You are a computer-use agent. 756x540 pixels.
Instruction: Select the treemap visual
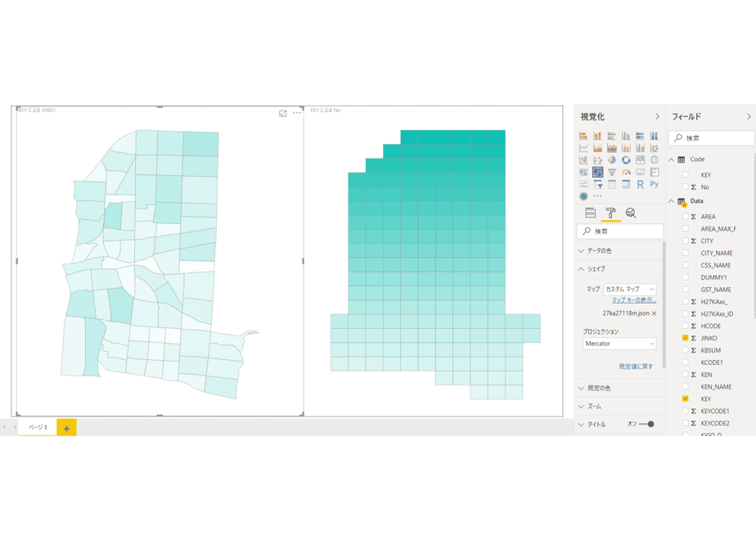pos(641,160)
